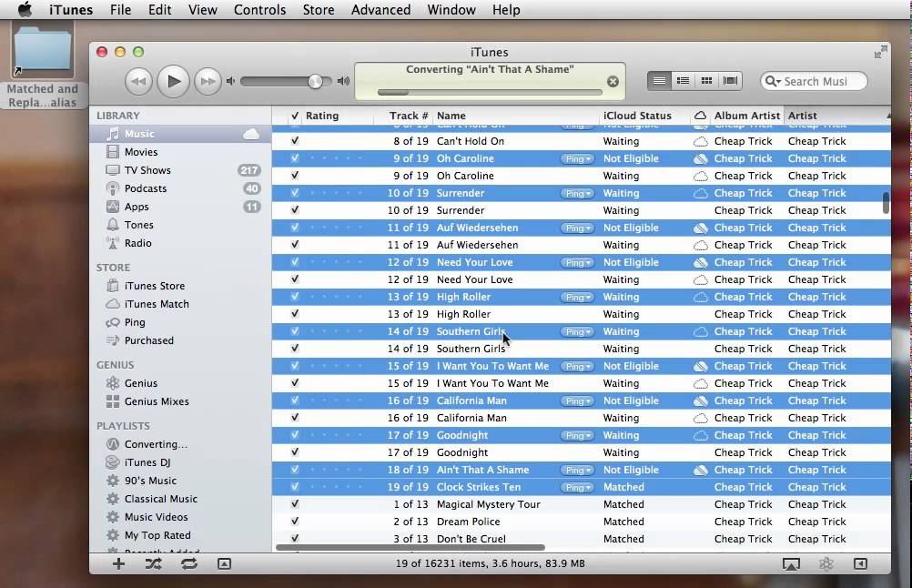This screenshot has height=588, width=912.
Task: Switch to song list view
Action: click(x=659, y=81)
